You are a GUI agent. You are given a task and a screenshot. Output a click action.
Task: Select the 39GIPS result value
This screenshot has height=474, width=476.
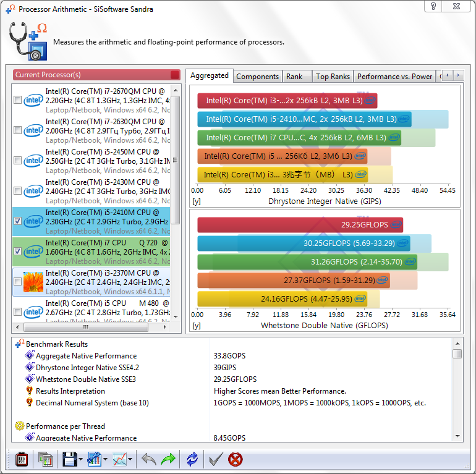pos(224,367)
